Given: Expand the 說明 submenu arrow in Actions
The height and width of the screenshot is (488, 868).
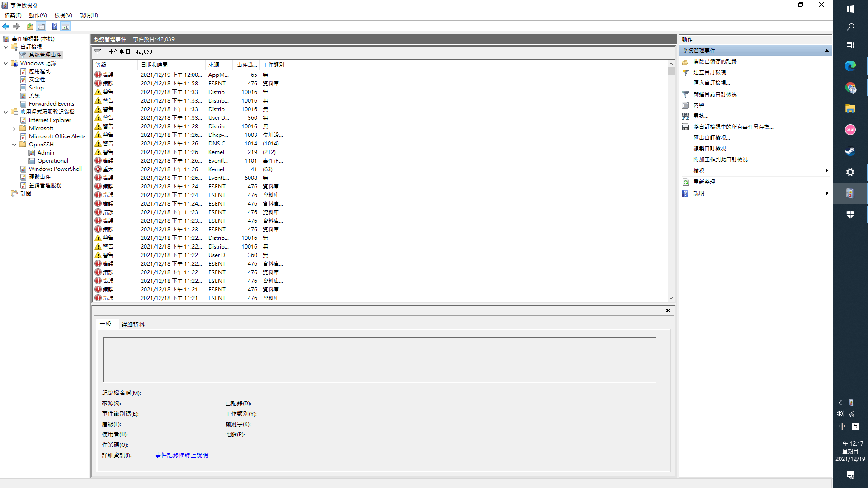Looking at the screenshot, I should tap(827, 193).
